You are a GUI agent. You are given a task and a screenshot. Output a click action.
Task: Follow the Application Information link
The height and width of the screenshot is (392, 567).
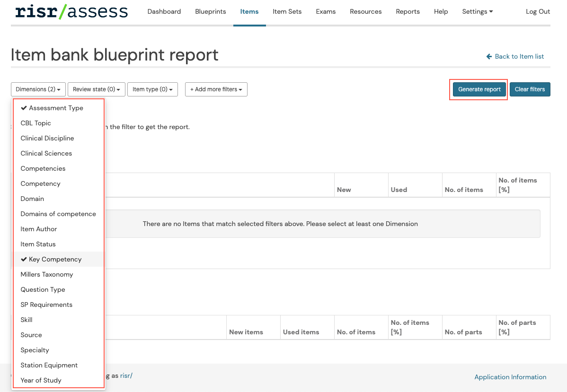pos(510,377)
